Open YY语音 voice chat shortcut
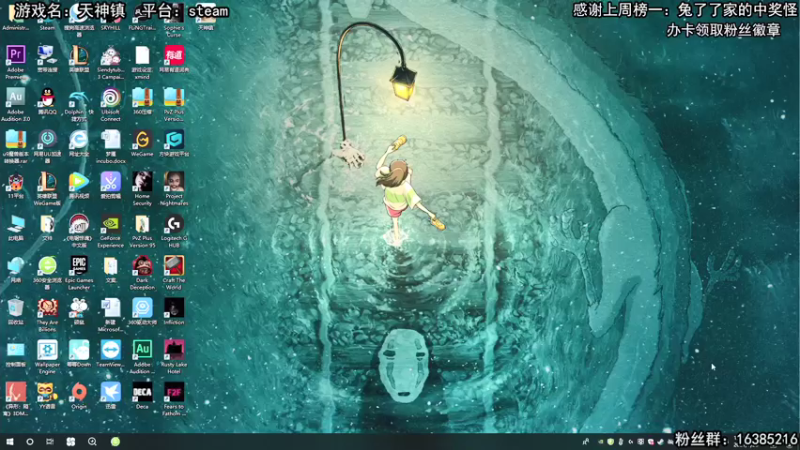This screenshot has height=450, width=800. point(47,392)
